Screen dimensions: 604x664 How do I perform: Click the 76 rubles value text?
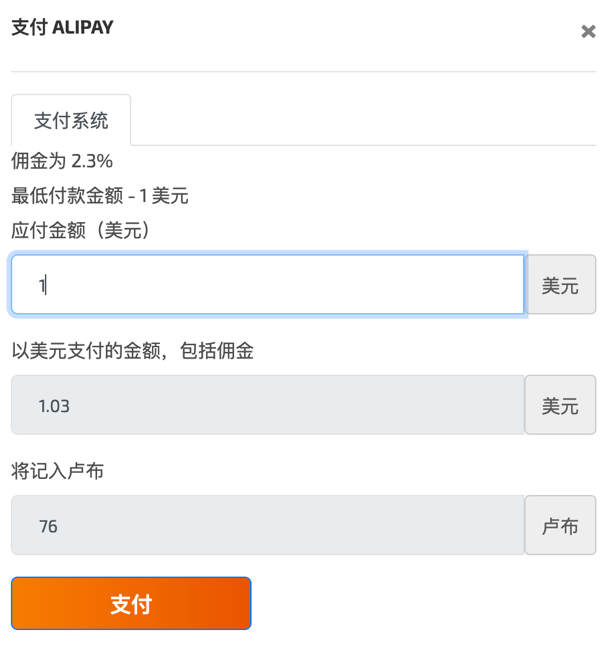point(48,526)
